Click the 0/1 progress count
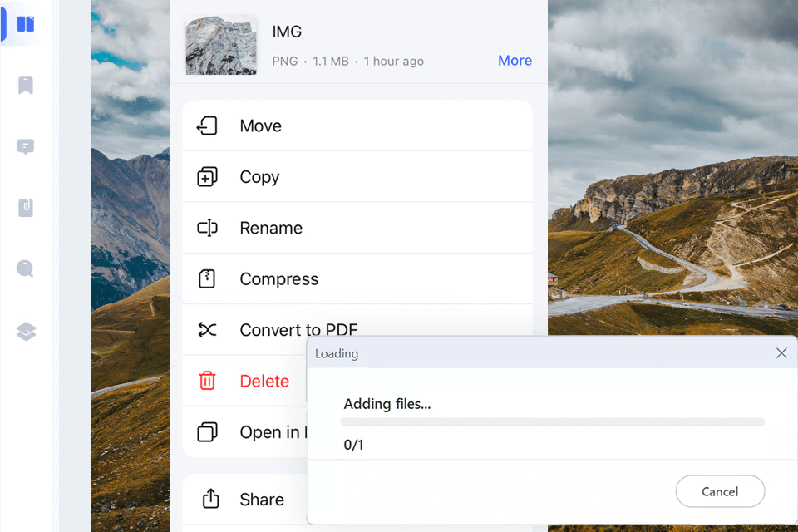Screen dimensions: 798x532 click(353, 445)
